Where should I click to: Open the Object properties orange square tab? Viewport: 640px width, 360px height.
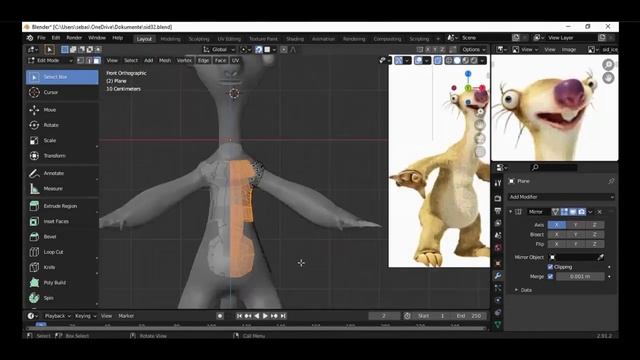point(498,264)
